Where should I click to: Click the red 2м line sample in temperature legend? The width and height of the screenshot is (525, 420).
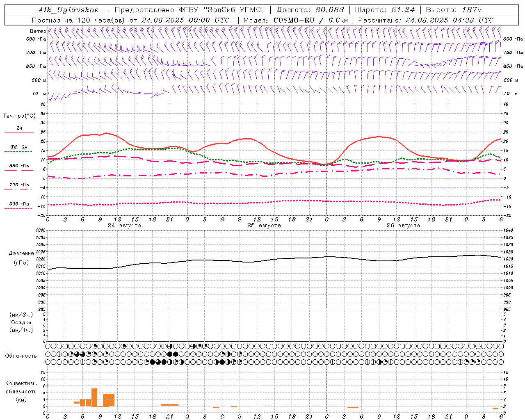coord(19,133)
